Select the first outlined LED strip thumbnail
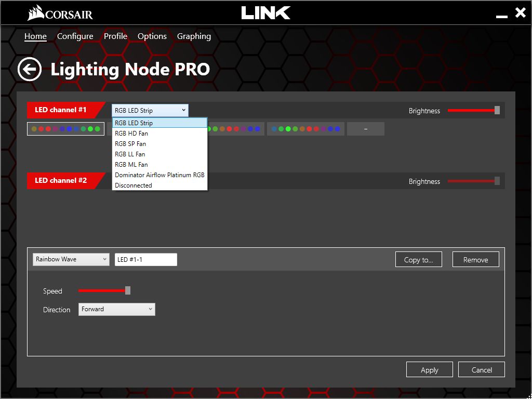The height and width of the screenshot is (399, 532). point(65,129)
